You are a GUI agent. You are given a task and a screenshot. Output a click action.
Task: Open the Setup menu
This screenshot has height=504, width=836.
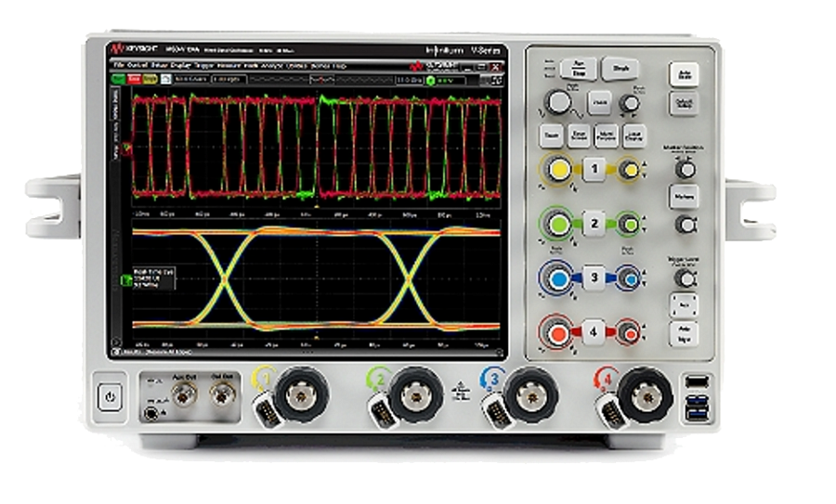coord(160,66)
